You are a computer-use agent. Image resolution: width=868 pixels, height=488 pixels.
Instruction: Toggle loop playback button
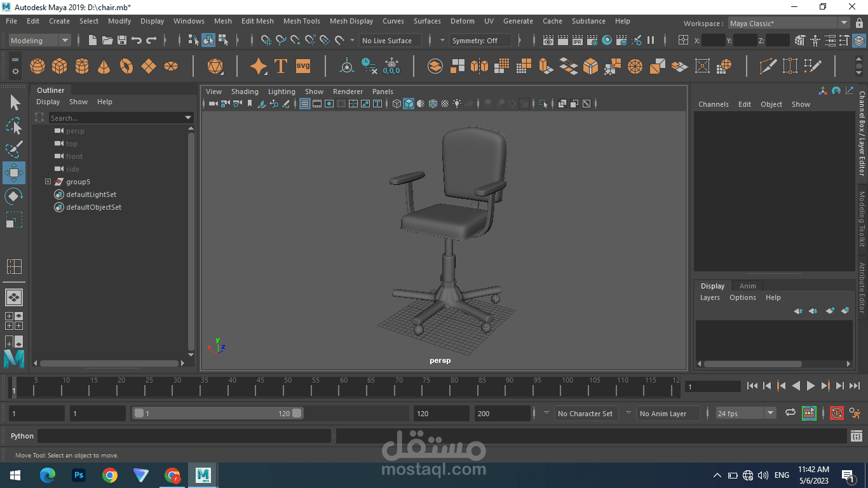coord(790,413)
